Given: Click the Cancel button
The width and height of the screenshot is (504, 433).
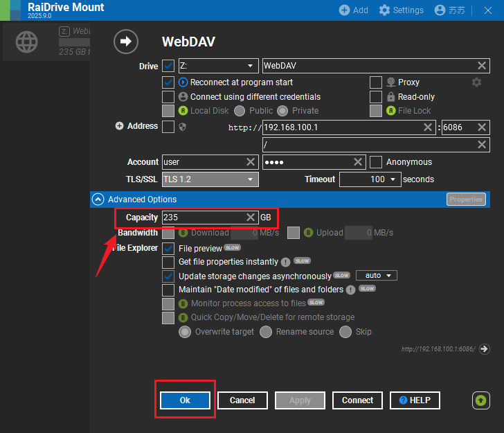Looking at the screenshot, I should click(x=242, y=400).
